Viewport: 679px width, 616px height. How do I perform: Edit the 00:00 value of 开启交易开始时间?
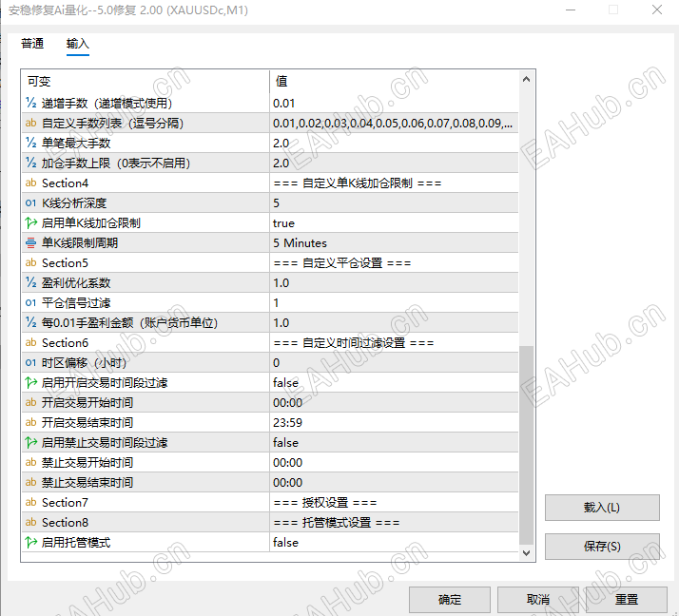394,402
